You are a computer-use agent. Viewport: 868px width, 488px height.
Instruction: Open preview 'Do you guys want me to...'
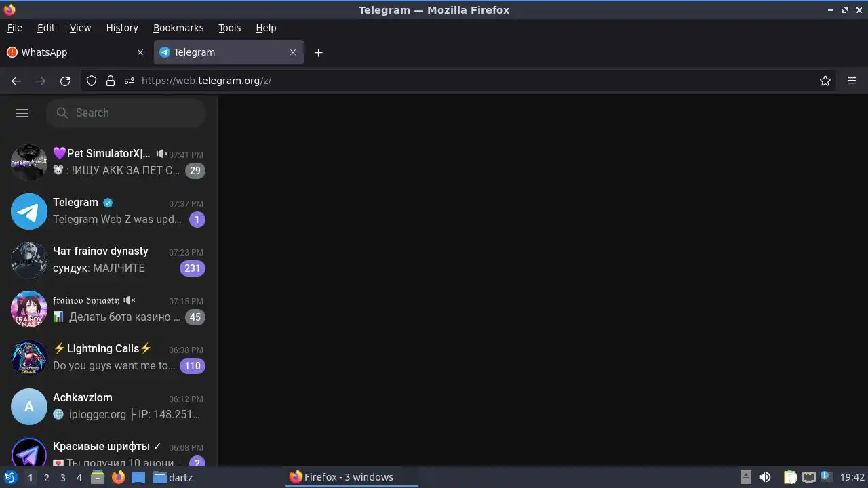point(114,366)
